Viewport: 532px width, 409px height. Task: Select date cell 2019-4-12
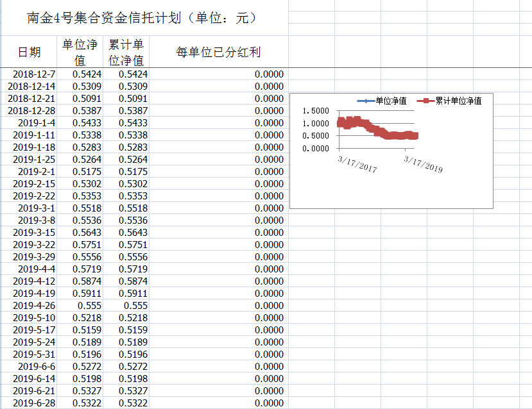(29, 281)
